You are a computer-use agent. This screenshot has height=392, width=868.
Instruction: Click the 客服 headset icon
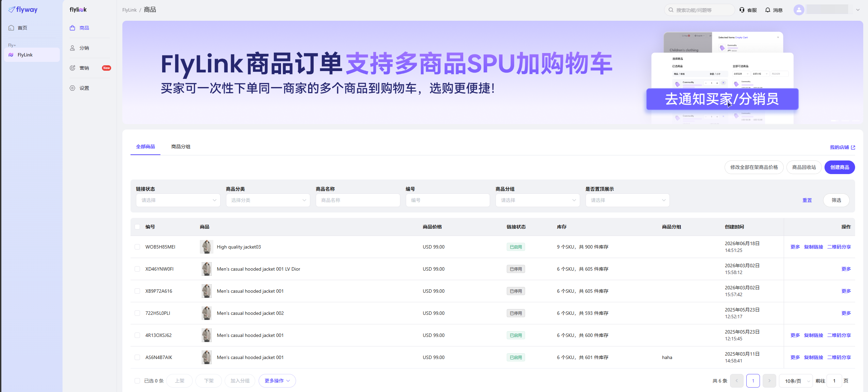(742, 10)
